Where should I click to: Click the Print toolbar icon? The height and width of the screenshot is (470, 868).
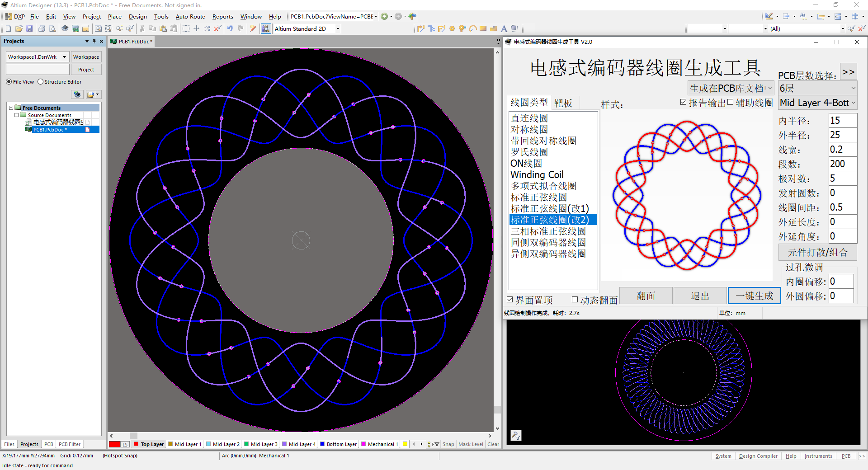42,28
